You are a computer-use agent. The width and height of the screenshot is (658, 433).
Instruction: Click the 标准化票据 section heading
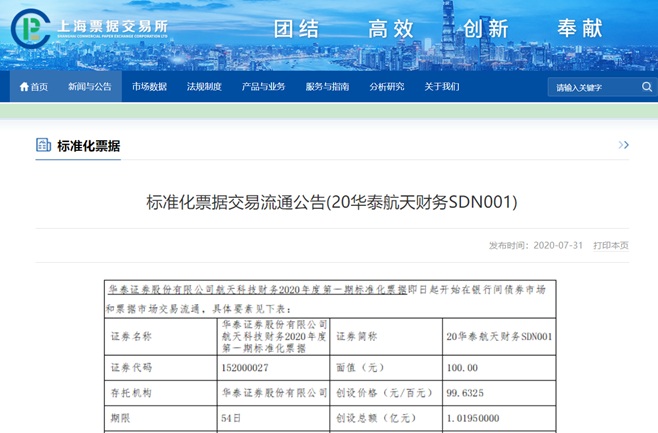coord(89,146)
